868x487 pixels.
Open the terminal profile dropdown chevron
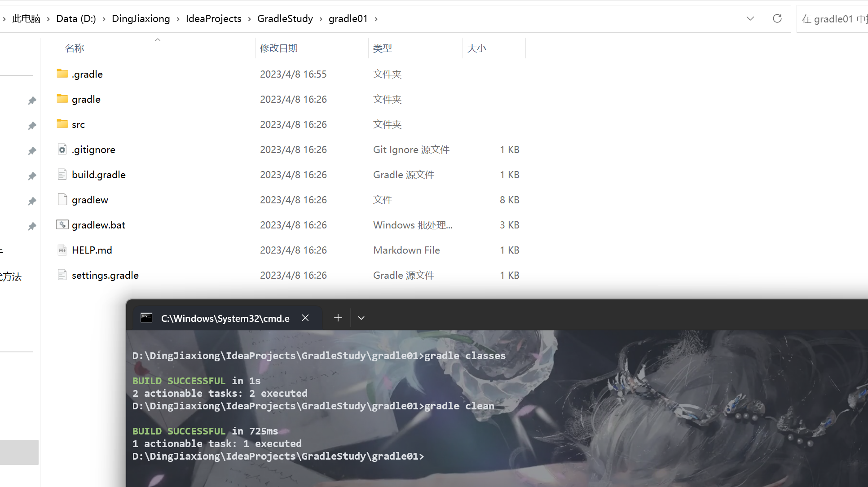click(x=361, y=318)
